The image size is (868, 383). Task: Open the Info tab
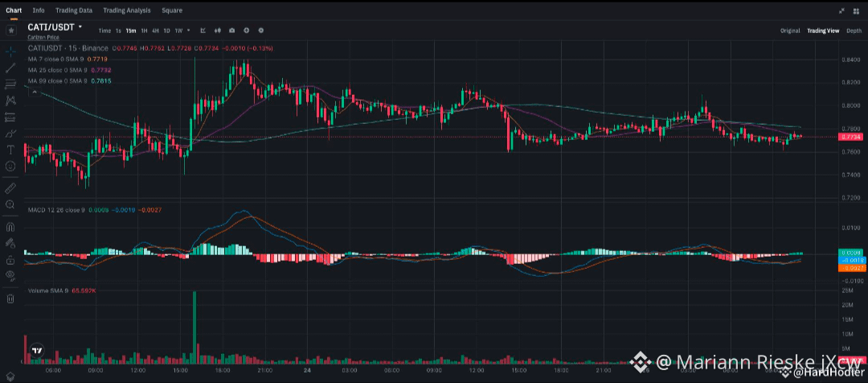tap(39, 10)
